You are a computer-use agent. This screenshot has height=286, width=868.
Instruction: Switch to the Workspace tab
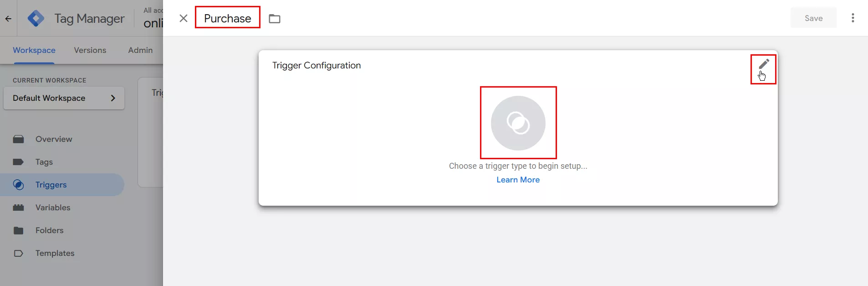(x=34, y=50)
